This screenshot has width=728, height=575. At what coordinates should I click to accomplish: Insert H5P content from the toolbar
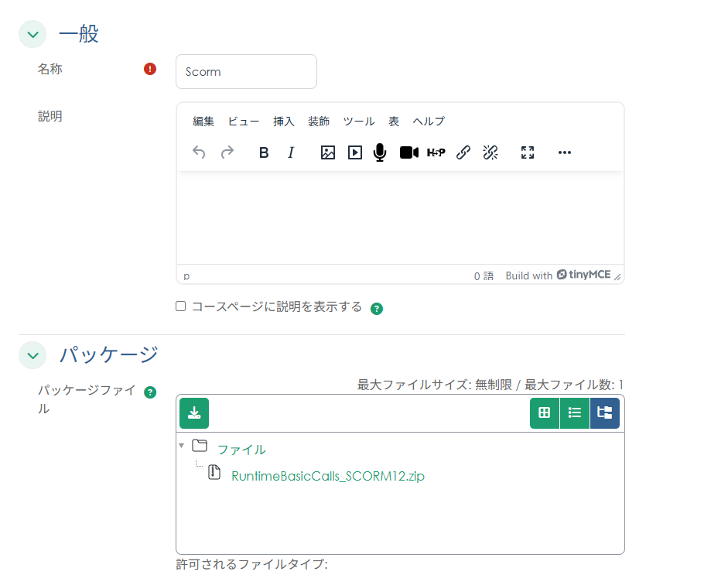436,152
